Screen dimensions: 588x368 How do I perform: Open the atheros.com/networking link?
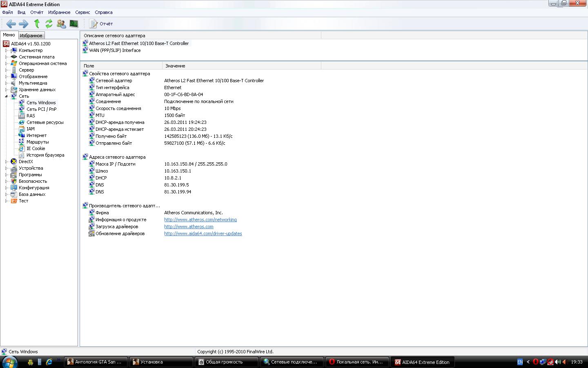[x=200, y=220]
